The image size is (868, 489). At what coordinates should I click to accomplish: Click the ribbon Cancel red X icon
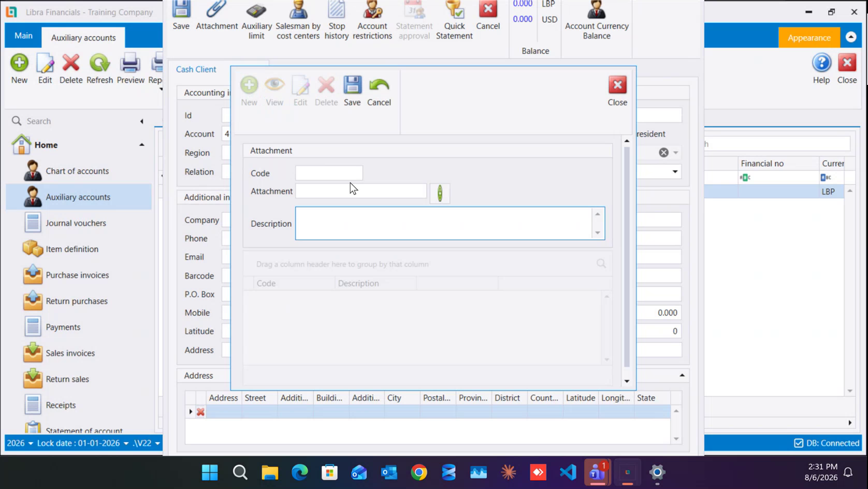tap(488, 16)
